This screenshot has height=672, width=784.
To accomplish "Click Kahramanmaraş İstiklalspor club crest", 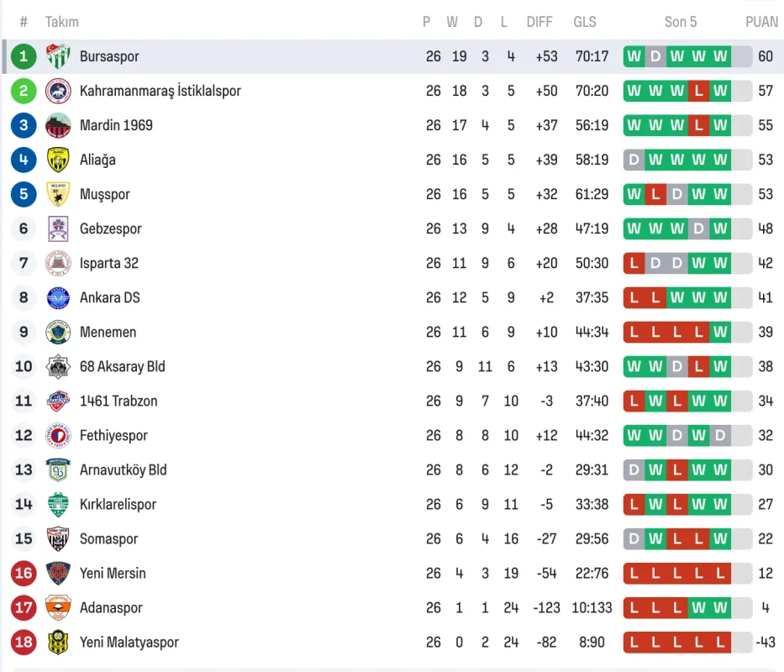I will point(58,91).
